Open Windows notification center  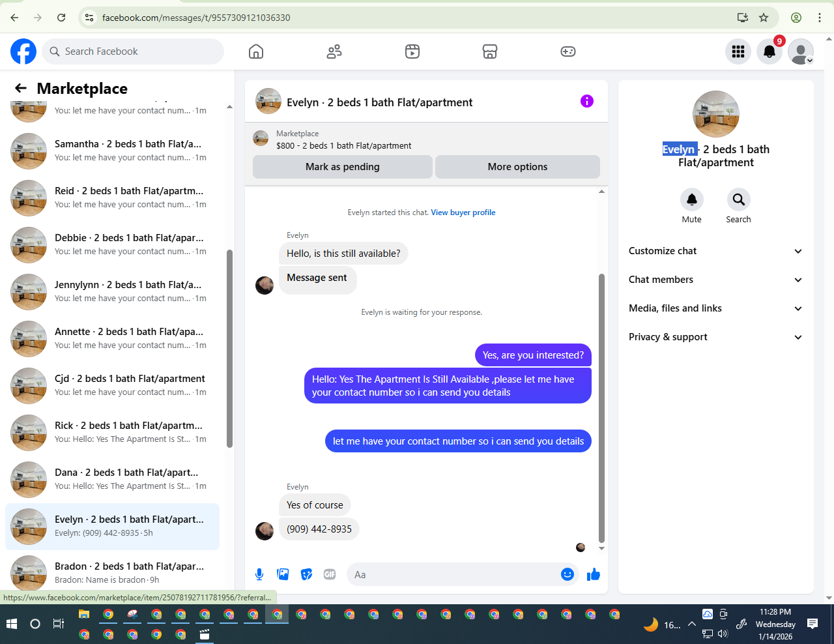(812, 624)
